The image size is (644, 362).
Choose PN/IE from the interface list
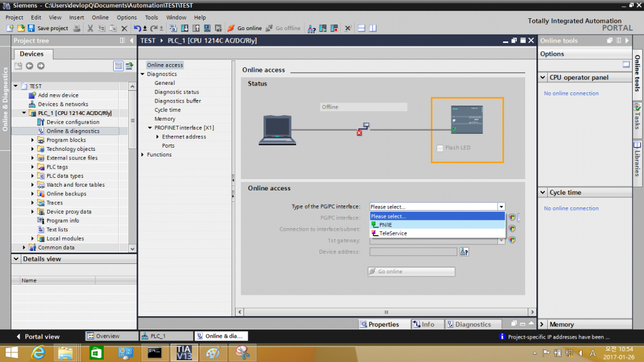pos(438,225)
